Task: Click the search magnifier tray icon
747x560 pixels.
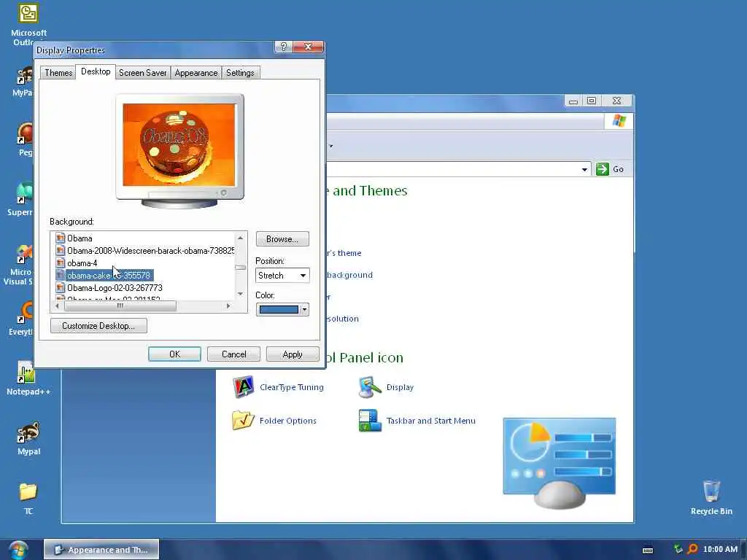Action: tap(692, 549)
